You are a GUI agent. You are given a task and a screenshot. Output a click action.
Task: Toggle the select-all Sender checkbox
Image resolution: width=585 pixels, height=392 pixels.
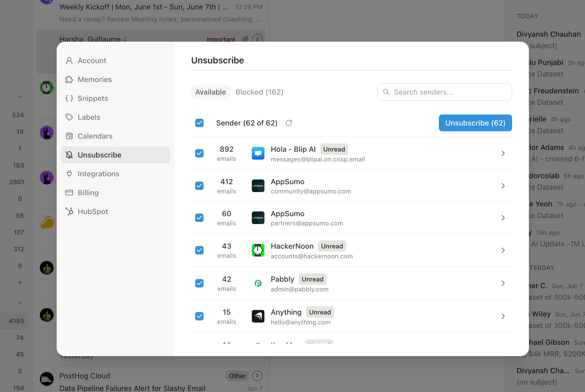coord(199,123)
